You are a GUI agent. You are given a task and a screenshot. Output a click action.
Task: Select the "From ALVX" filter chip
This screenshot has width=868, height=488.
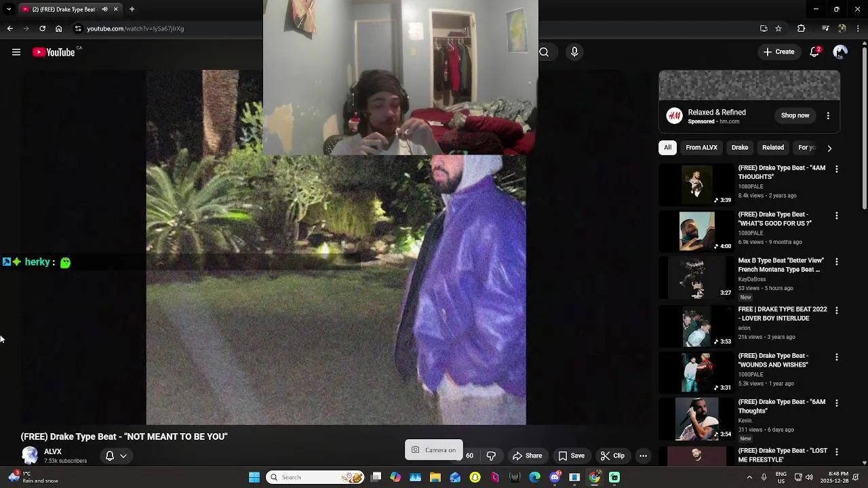[x=701, y=148]
